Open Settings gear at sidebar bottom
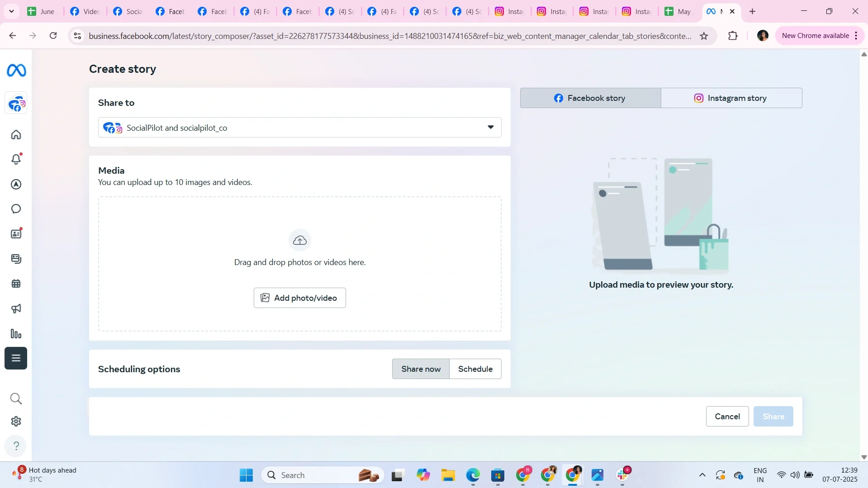The image size is (868, 488). pos(16,421)
